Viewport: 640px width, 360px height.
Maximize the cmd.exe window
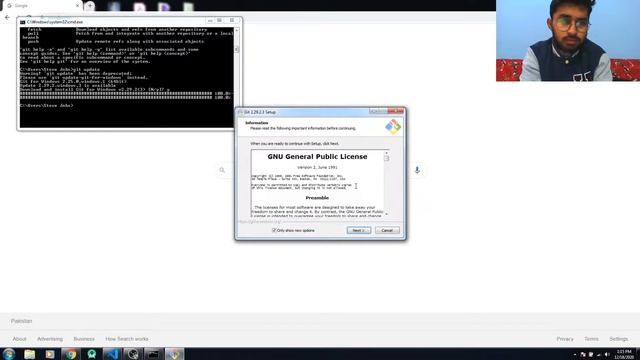[x=220, y=20]
